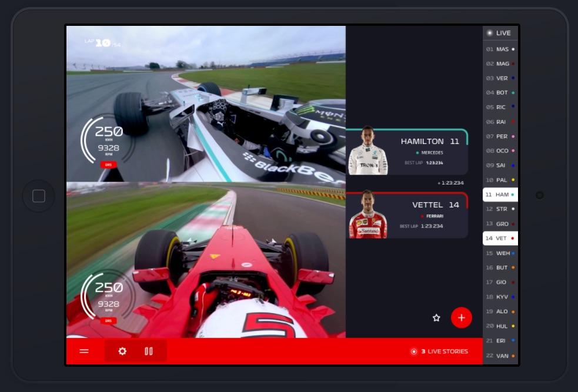Toggle HAM selection in the driver sidebar
Viewport: 578px width, 392px height.
500,194
